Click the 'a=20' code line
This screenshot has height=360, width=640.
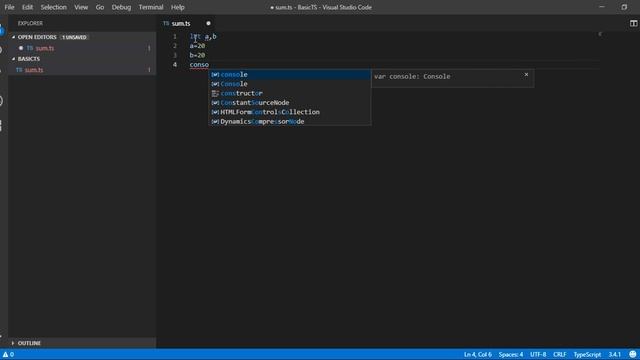[x=197, y=46]
